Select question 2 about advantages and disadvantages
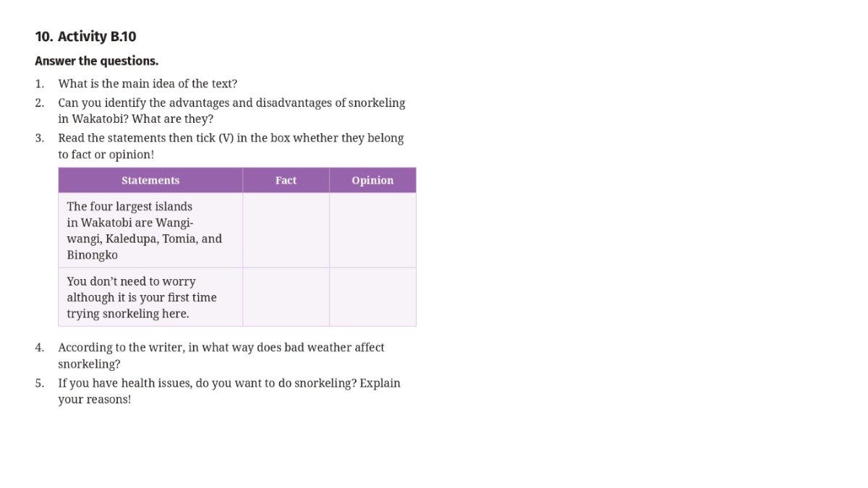The image size is (868, 488). [x=231, y=111]
